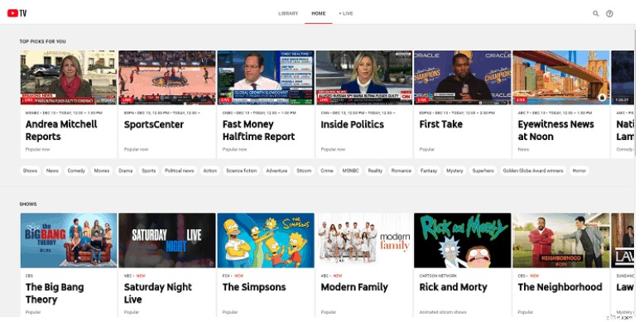This screenshot has height=322, width=644.
Task: Click The Simpsons title text
Action: (254, 287)
